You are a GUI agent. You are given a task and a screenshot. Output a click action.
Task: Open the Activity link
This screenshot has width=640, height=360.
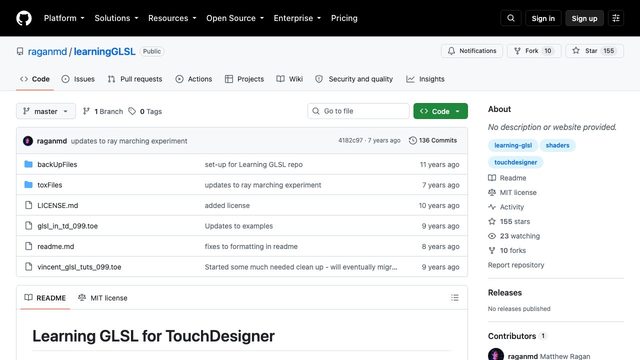(x=506, y=207)
